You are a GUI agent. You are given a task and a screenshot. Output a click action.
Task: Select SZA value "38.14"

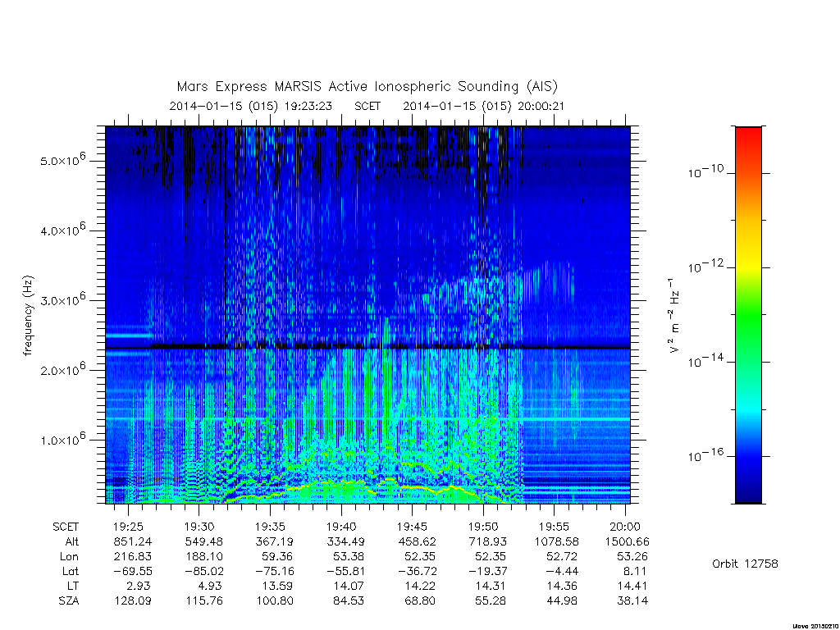(x=632, y=600)
